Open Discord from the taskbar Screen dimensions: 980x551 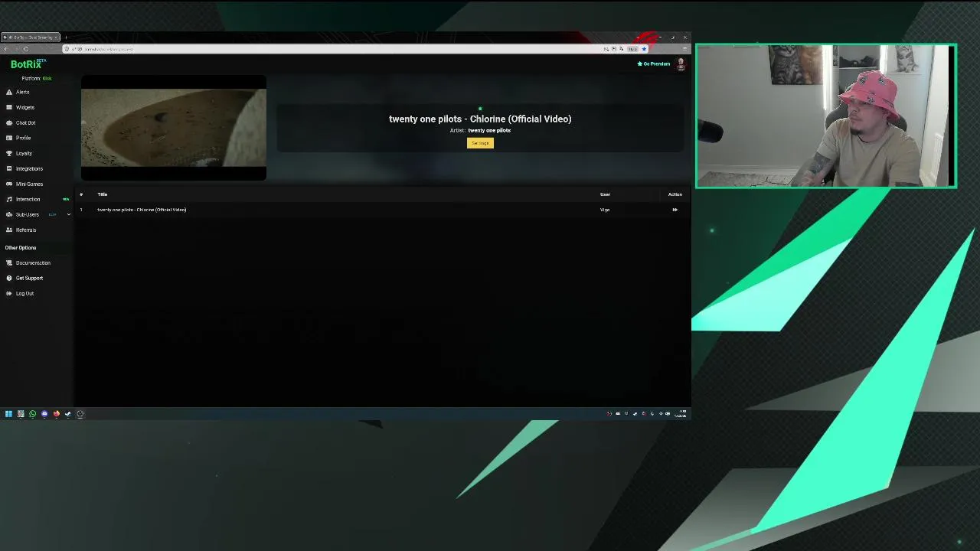(x=44, y=414)
